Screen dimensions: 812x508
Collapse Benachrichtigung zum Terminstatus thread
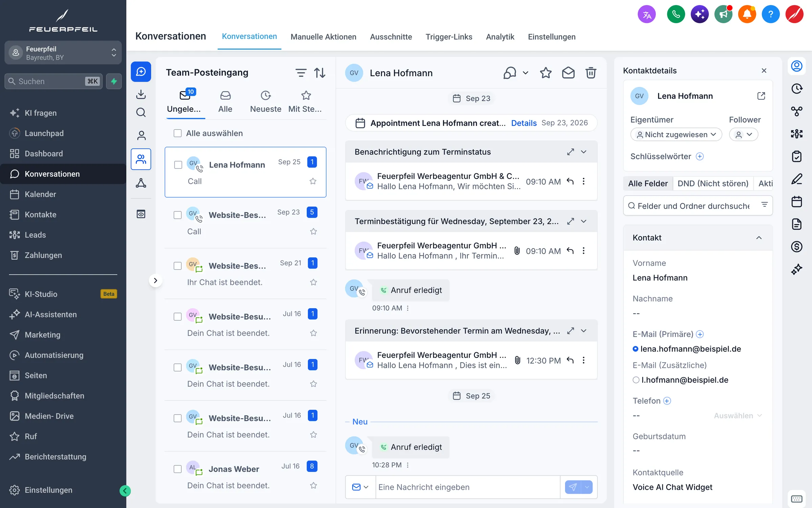[584, 152]
